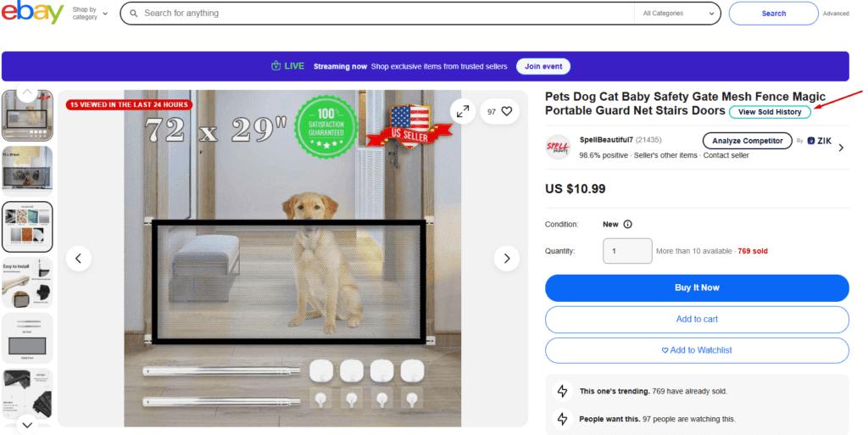The width and height of the screenshot is (868, 435).
Task: Move the thumbnail list down with chevron
Action: pos(27,425)
